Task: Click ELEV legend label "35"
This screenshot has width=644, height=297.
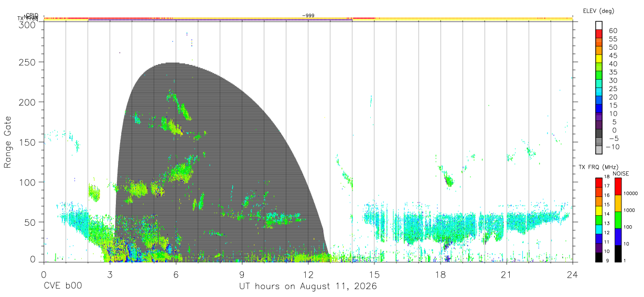Action: pyautogui.click(x=613, y=72)
